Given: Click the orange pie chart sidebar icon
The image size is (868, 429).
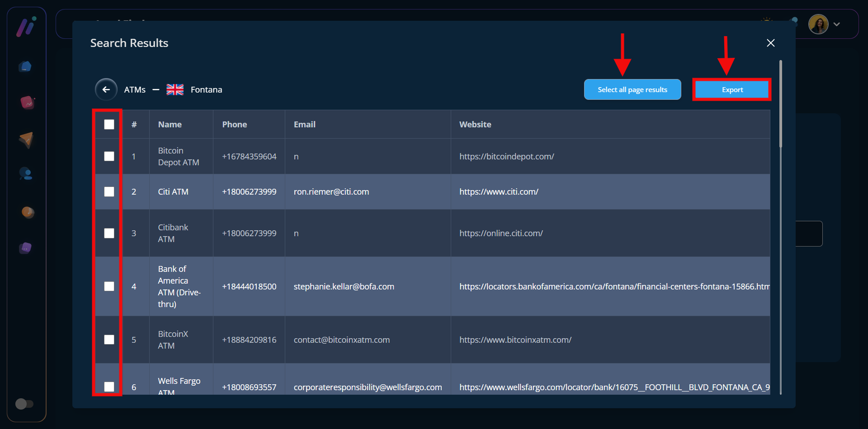Looking at the screenshot, I should (28, 212).
